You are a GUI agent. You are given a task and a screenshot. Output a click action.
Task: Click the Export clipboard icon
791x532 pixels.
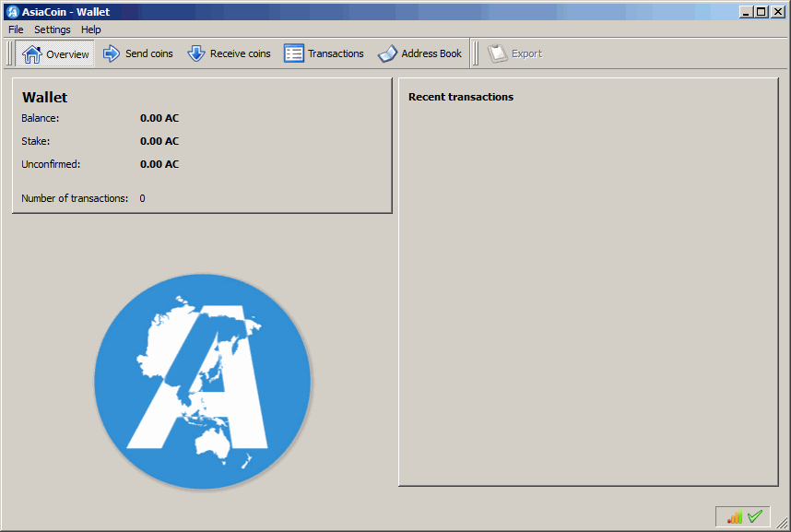pyautogui.click(x=498, y=53)
